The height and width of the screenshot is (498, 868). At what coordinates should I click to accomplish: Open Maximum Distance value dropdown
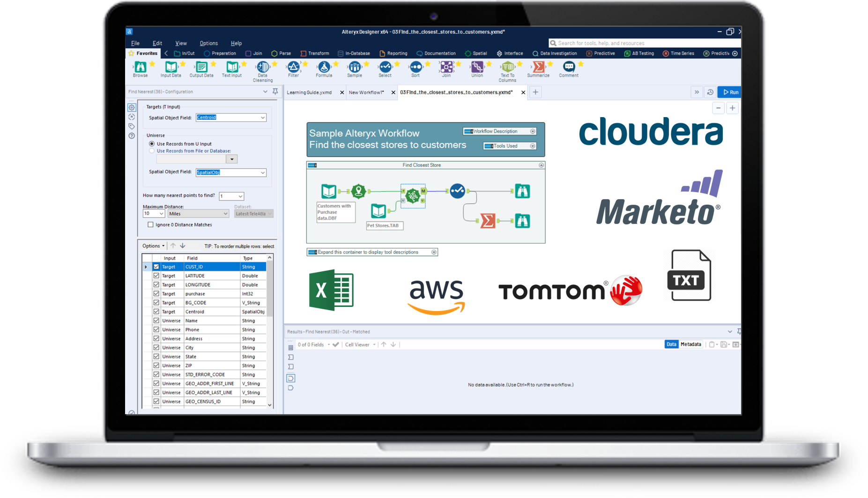pyautogui.click(x=154, y=214)
